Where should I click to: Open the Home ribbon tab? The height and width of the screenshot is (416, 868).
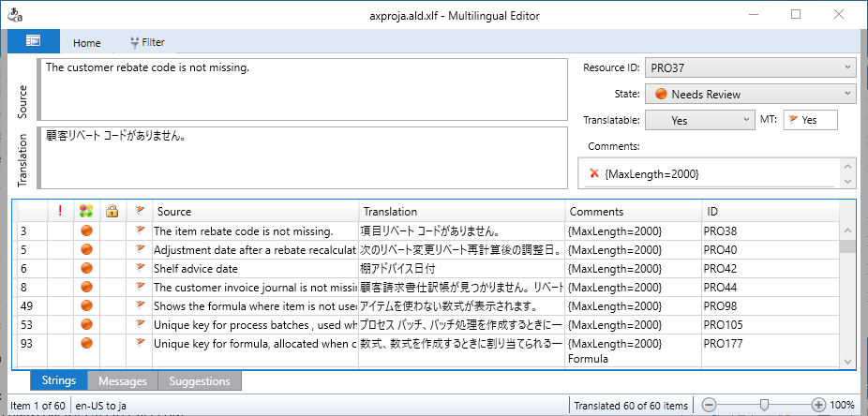tap(87, 42)
